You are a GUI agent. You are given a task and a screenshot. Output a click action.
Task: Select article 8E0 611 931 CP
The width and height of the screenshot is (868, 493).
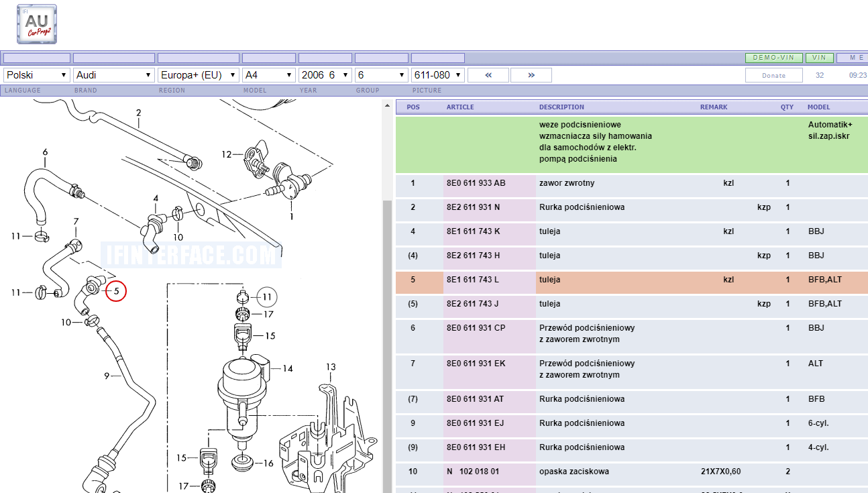point(476,328)
